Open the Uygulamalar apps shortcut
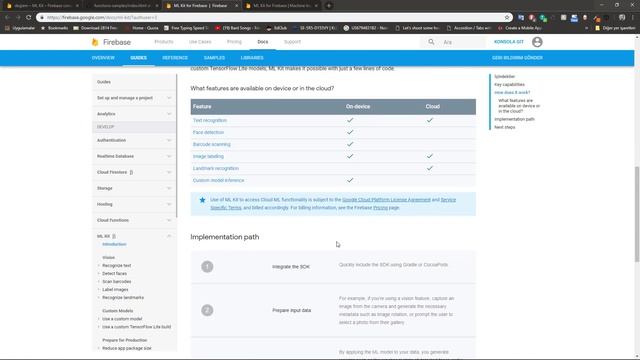 (20, 28)
